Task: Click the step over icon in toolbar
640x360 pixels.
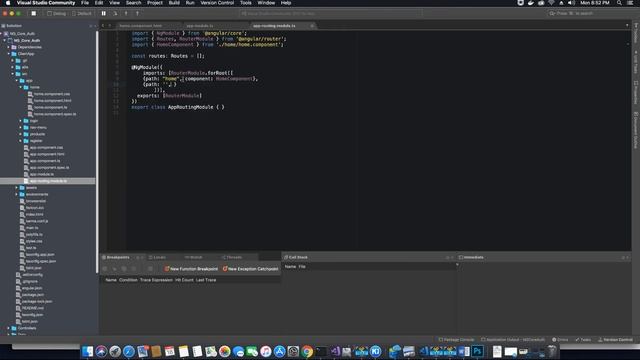Action: [115, 13]
